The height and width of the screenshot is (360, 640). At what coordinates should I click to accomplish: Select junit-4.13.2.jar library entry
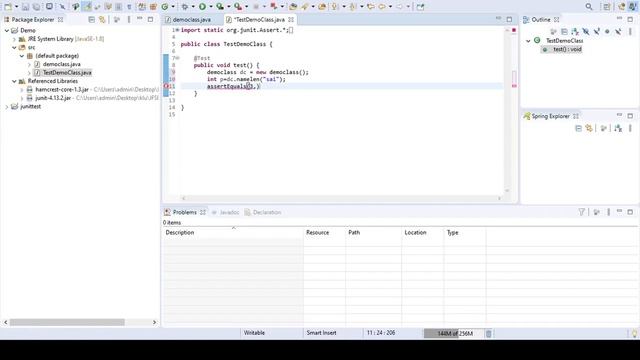(53, 98)
